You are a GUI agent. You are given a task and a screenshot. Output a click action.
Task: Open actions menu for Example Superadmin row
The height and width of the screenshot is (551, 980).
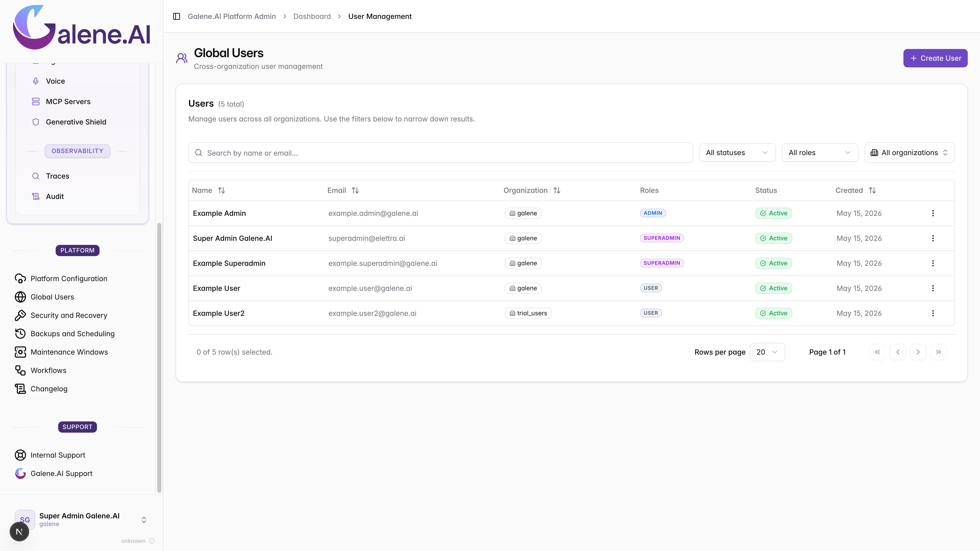[933, 263]
